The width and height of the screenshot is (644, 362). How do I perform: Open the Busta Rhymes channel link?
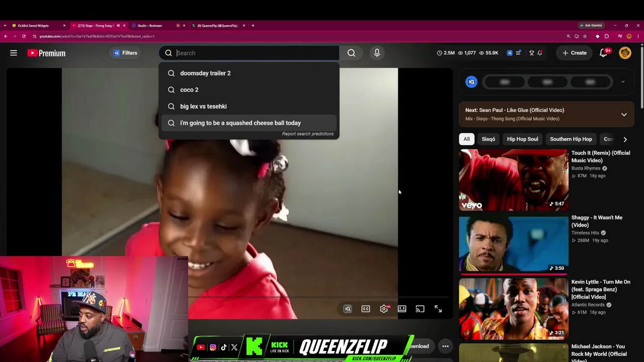(586, 168)
